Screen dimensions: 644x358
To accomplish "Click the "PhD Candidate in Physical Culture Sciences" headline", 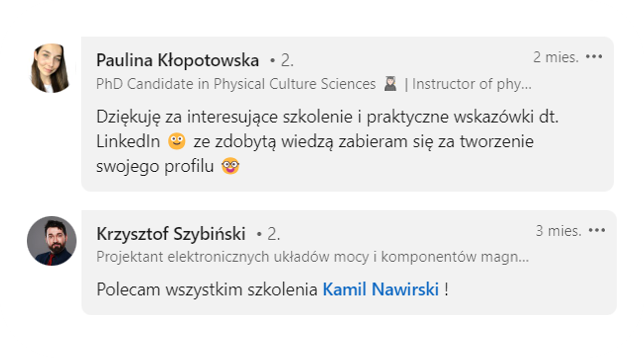I will (236, 84).
